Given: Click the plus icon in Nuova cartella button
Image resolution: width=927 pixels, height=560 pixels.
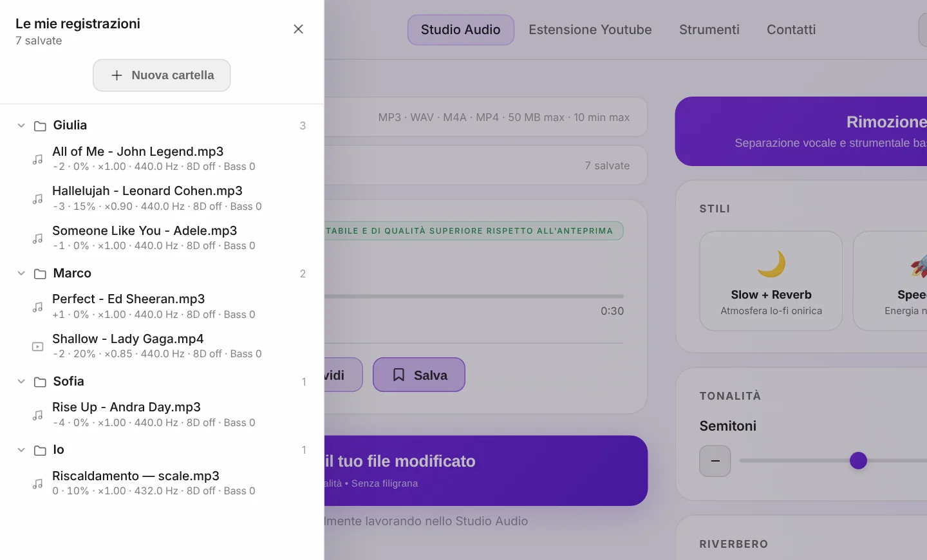Looking at the screenshot, I should [117, 75].
